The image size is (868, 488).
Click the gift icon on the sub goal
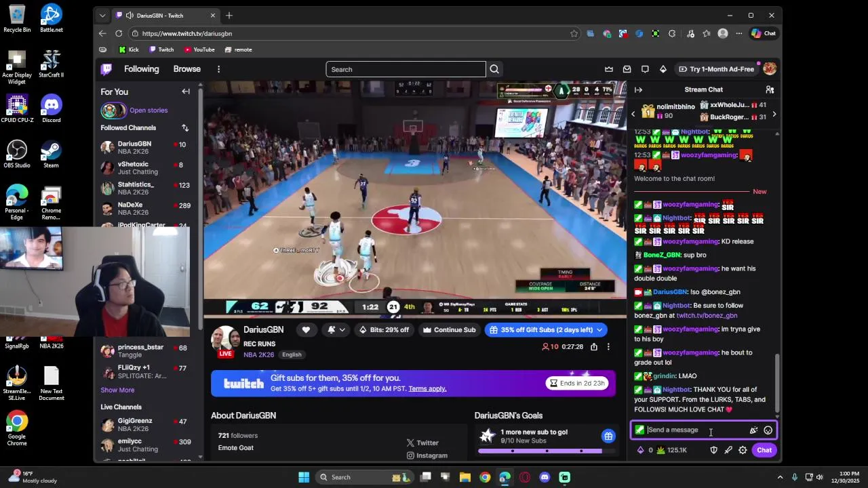(608, 436)
